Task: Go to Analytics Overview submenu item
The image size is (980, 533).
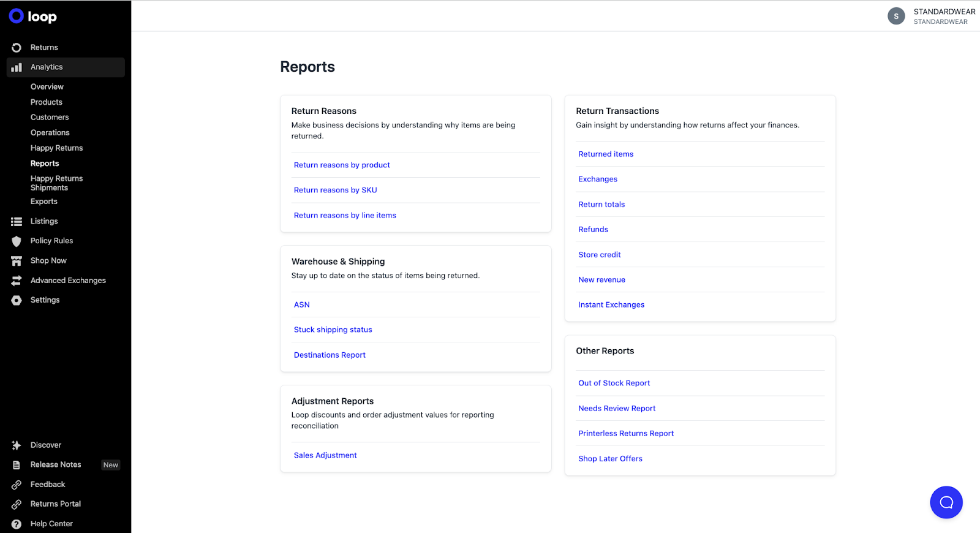Action: pos(47,87)
